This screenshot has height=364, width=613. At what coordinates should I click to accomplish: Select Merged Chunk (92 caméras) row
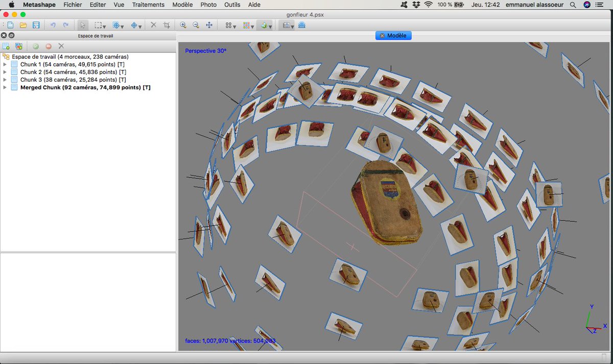click(85, 87)
